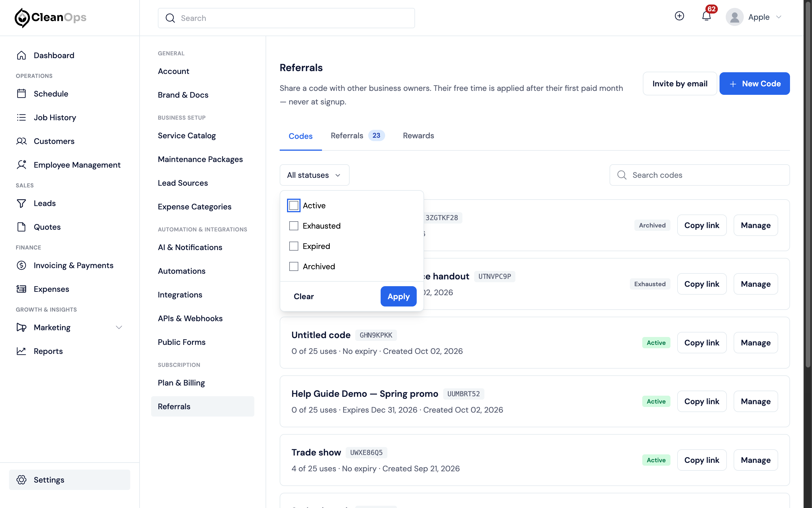Click Invoicing & Payments dollar icon
812x508 pixels.
[x=21, y=265]
